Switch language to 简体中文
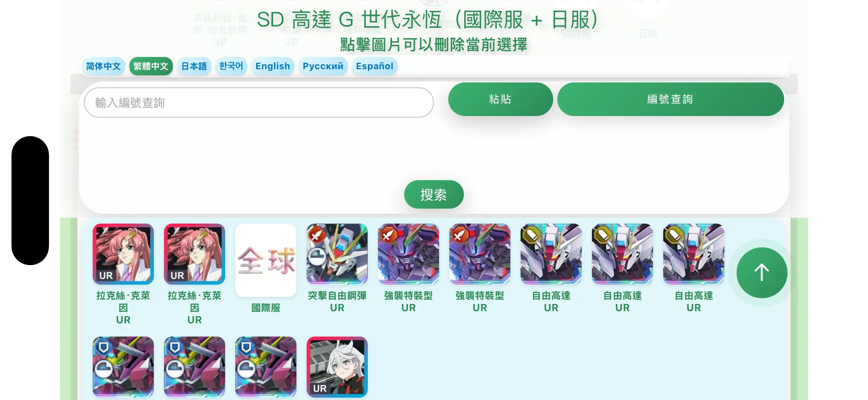The image size is (868, 400). [x=103, y=66]
